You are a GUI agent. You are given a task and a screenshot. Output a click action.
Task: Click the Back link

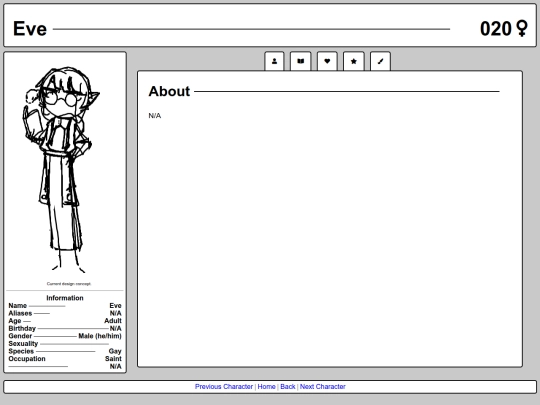point(288,386)
